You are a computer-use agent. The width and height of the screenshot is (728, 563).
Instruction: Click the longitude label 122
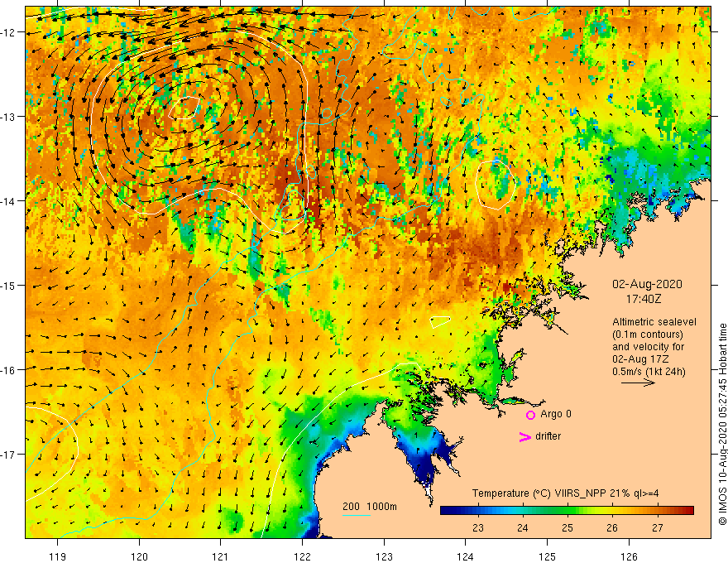tap(302, 556)
